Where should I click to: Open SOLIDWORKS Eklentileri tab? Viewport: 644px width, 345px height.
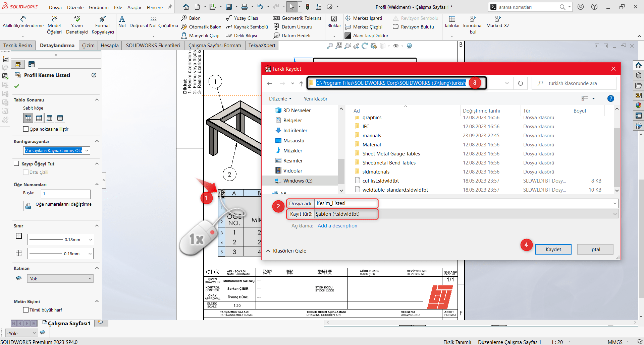pyautogui.click(x=153, y=46)
